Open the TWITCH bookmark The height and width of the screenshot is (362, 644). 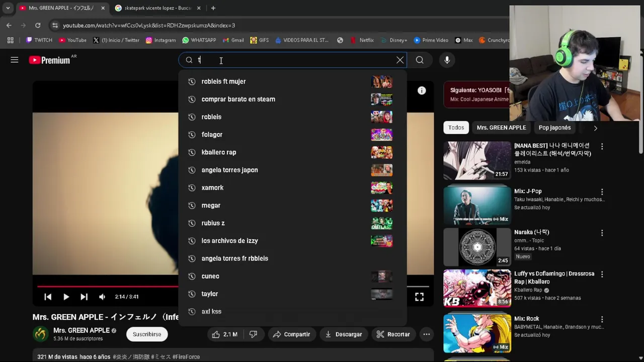click(x=39, y=40)
